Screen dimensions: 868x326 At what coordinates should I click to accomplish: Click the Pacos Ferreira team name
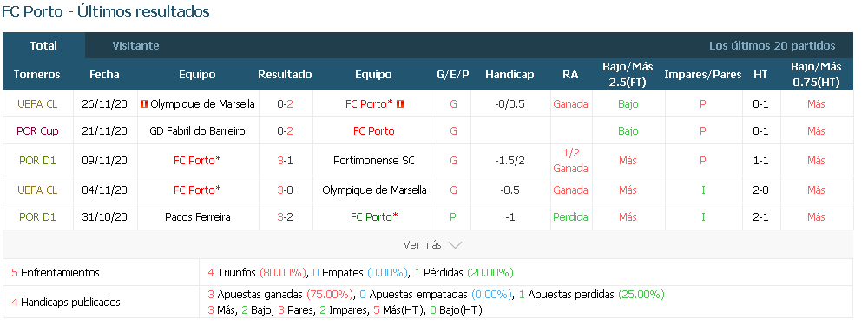click(197, 217)
